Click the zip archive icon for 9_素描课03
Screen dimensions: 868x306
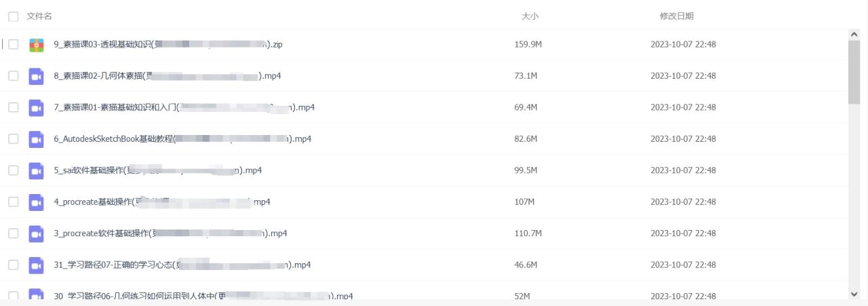[36, 45]
